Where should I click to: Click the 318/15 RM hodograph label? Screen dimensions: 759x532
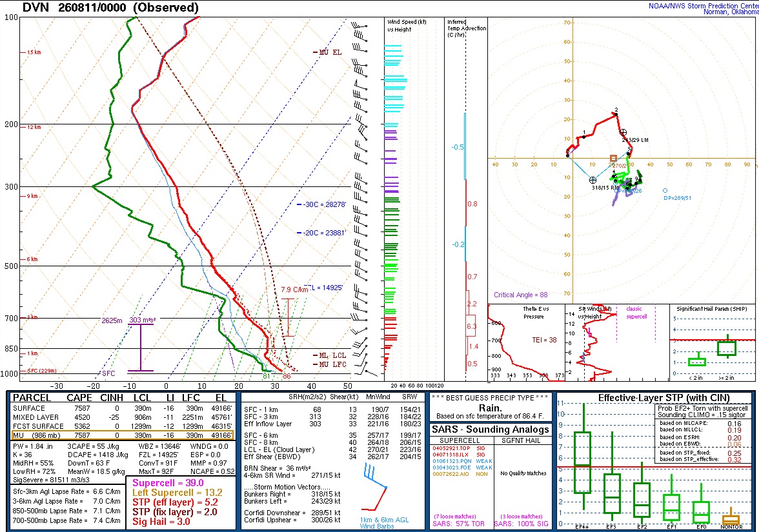pos(605,188)
